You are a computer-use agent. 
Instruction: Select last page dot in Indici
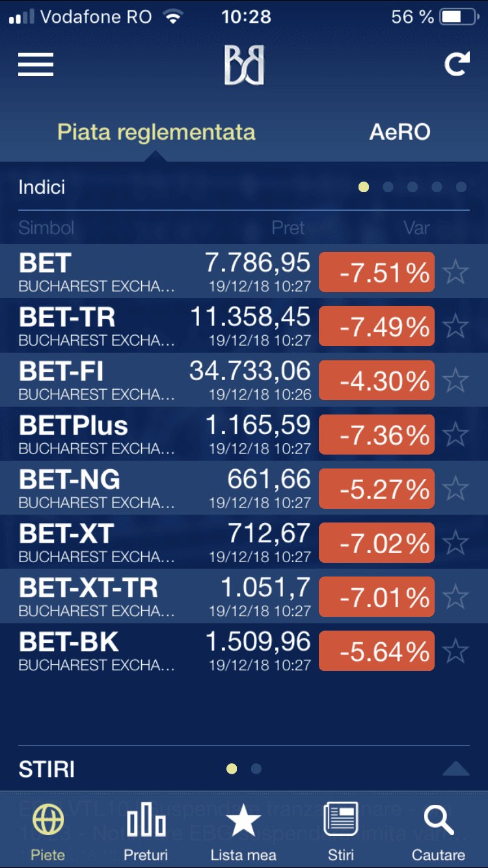click(461, 187)
